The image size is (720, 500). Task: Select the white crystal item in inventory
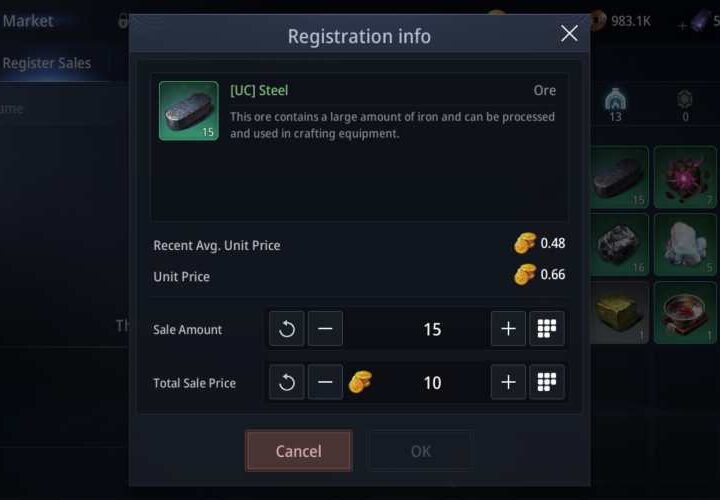coord(685,244)
